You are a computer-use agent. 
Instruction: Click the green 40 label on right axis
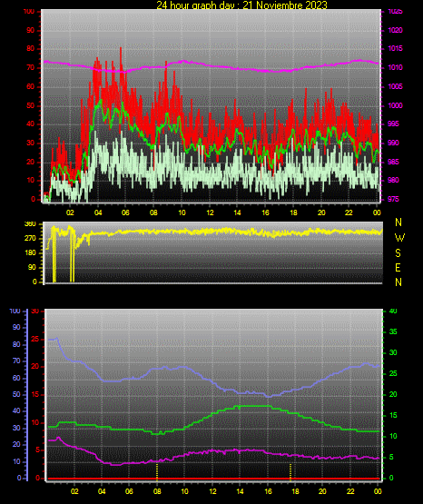[x=393, y=311]
